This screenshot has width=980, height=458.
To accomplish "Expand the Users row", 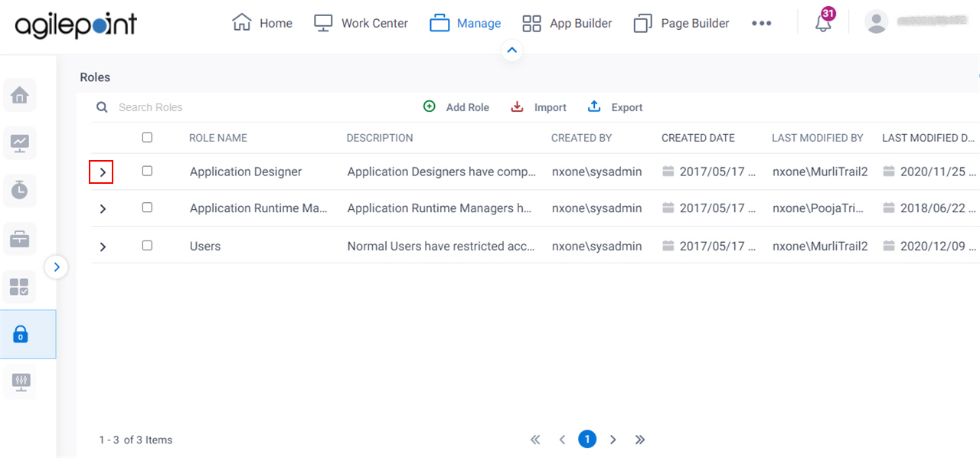I will (x=103, y=247).
